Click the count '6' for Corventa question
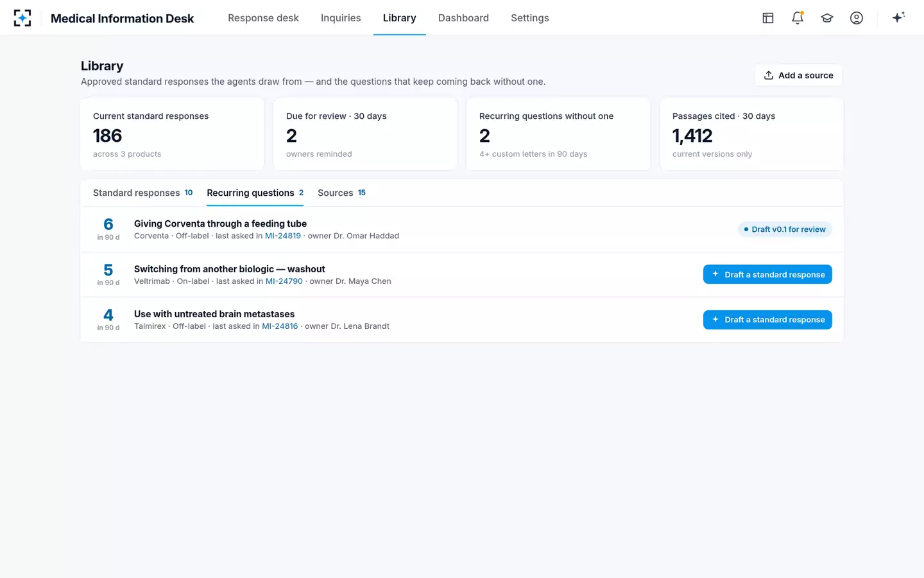Image resolution: width=924 pixels, height=578 pixels. click(108, 224)
